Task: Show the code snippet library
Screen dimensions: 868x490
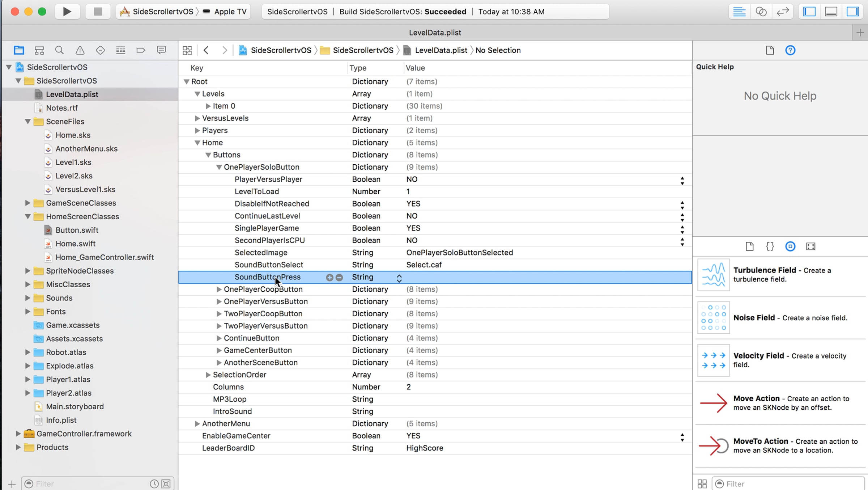Action: tap(770, 246)
